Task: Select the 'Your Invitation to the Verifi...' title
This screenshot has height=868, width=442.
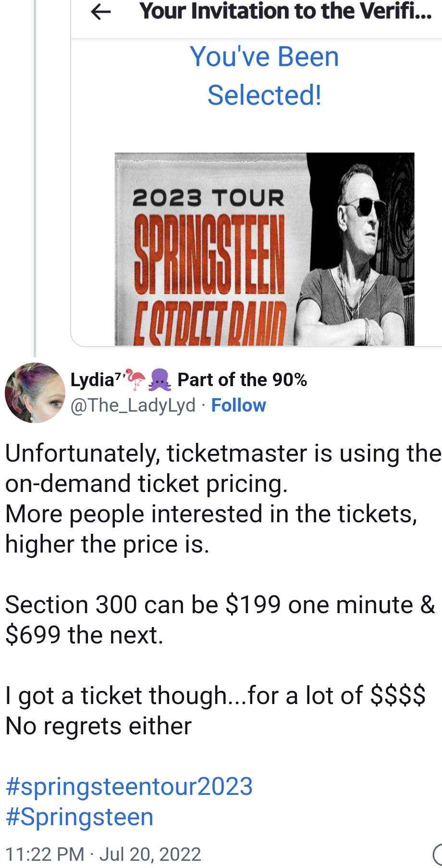Action: (285, 11)
